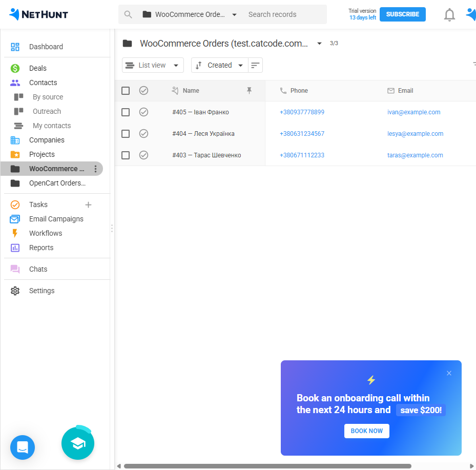This screenshot has width=476, height=470.
Task: Add a new task with plus icon
Action: pyautogui.click(x=88, y=205)
